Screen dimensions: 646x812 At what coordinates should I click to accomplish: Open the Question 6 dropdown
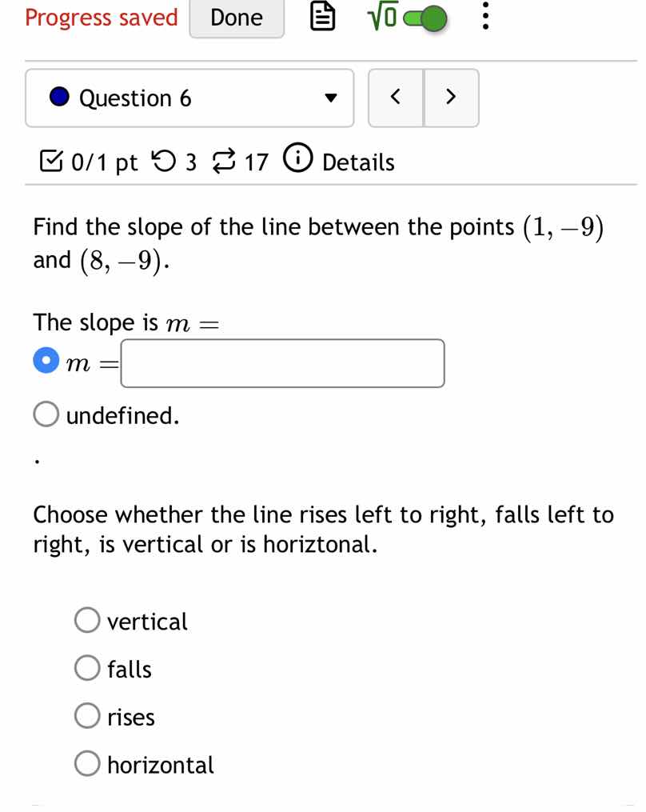click(189, 98)
